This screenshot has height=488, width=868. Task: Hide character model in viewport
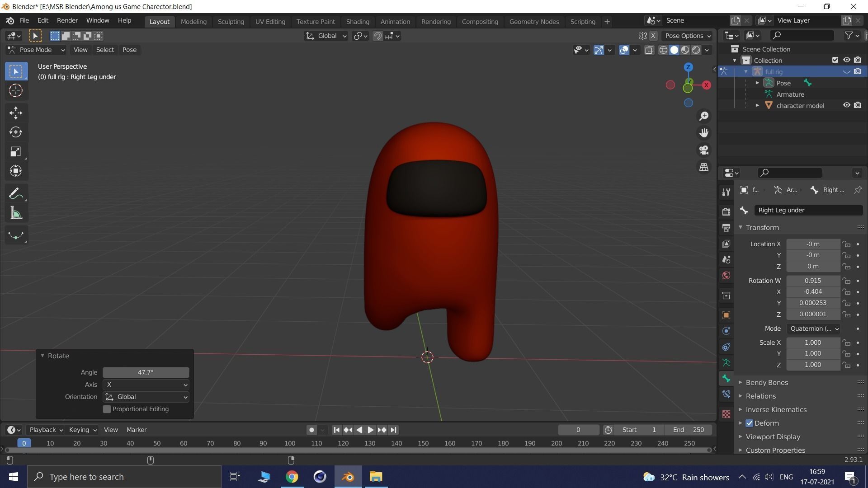coord(847,105)
